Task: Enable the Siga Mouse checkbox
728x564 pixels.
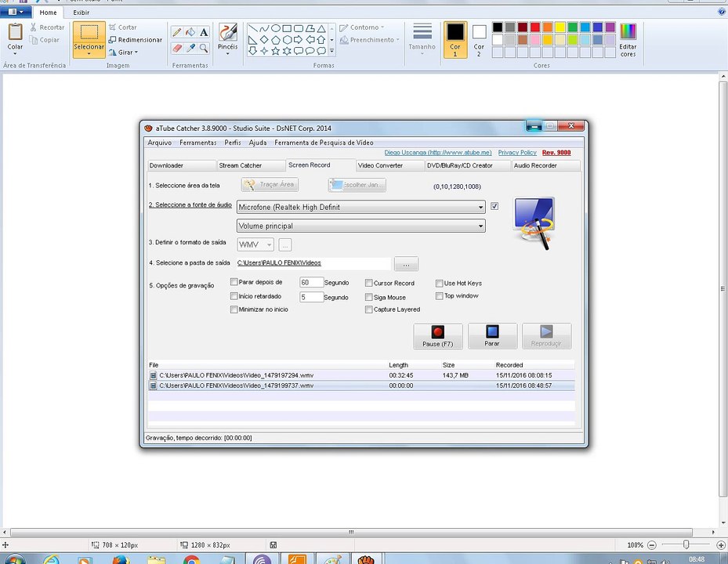Action: pyautogui.click(x=368, y=297)
